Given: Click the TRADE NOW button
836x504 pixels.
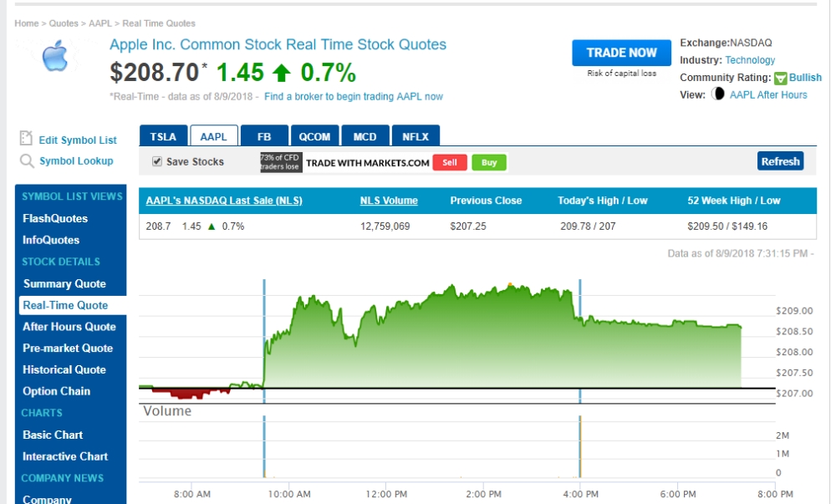Looking at the screenshot, I should click(x=622, y=53).
